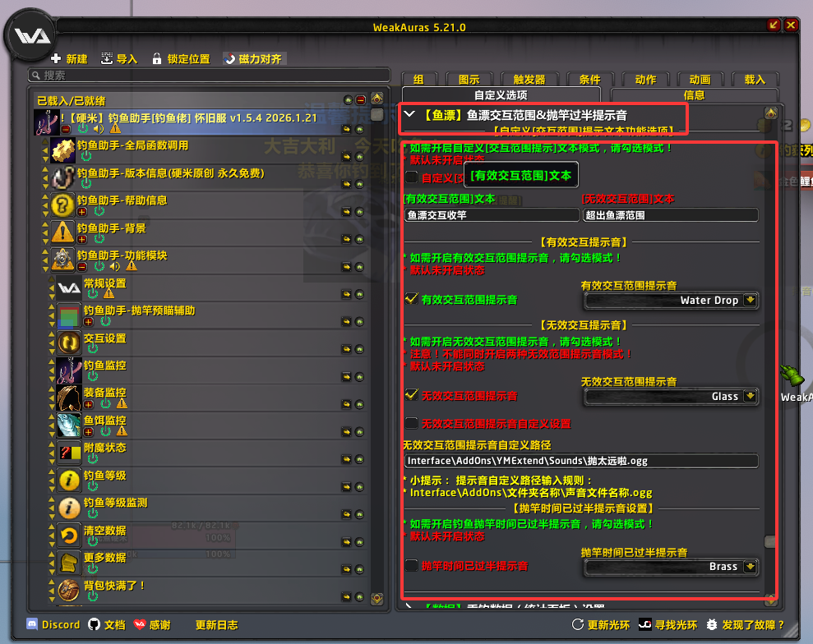Viewport: 813px width, 644px height.
Task: Click the warning icon on 装备监控 row
Action: coord(122,403)
